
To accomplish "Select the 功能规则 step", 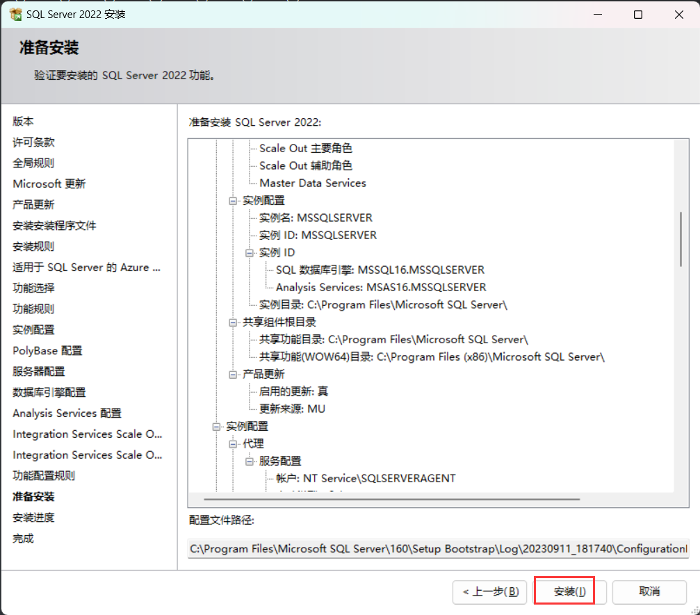I will click(33, 309).
